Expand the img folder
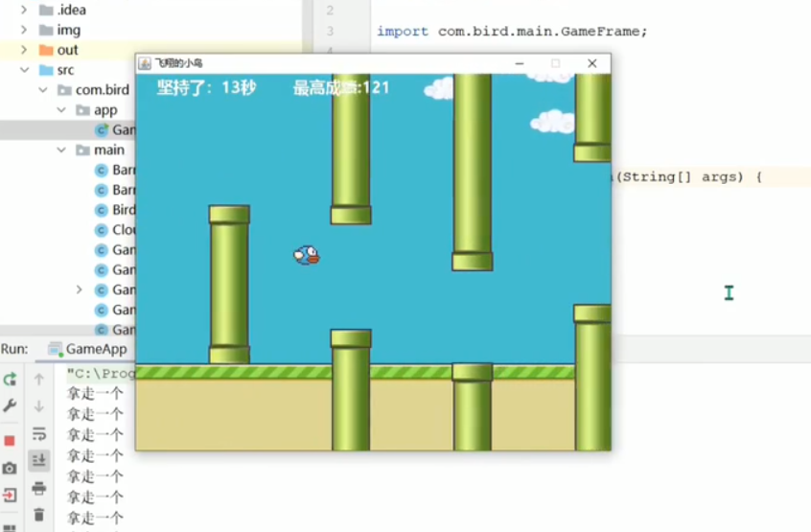811x532 pixels. [x=24, y=30]
